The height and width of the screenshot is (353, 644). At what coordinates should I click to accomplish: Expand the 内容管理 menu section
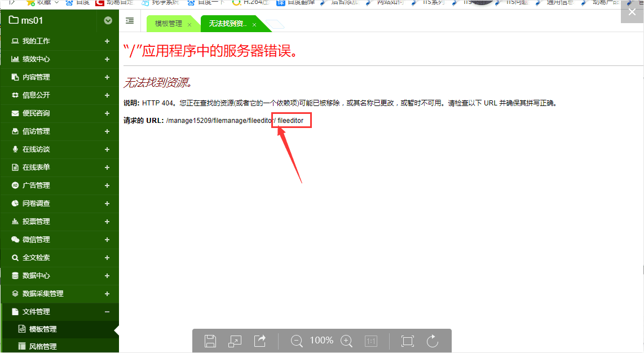[107, 77]
